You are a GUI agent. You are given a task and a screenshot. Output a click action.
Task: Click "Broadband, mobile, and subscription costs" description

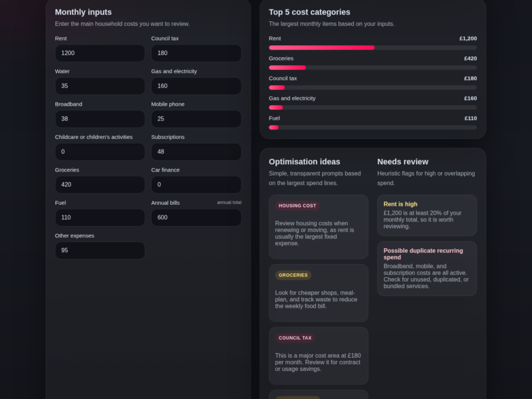[x=426, y=276]
